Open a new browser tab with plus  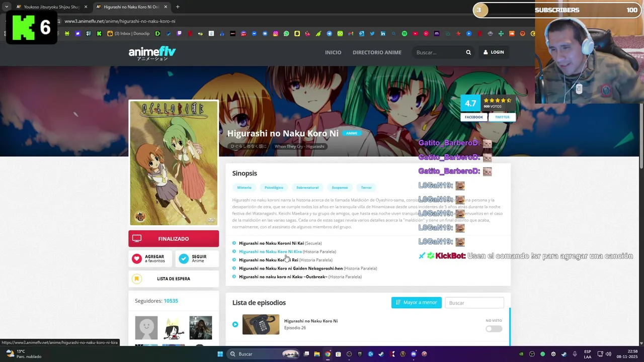[x=178, y=7]
